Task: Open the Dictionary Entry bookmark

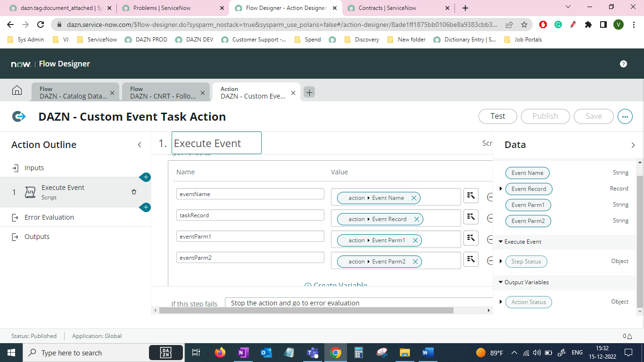Action: tap(465, 40)
